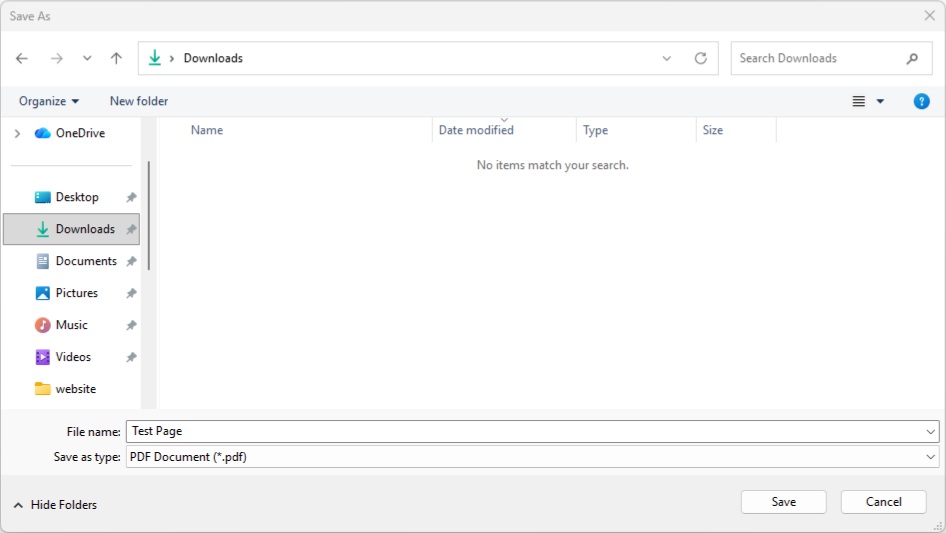Click the Cancel button

coord(884,502)
